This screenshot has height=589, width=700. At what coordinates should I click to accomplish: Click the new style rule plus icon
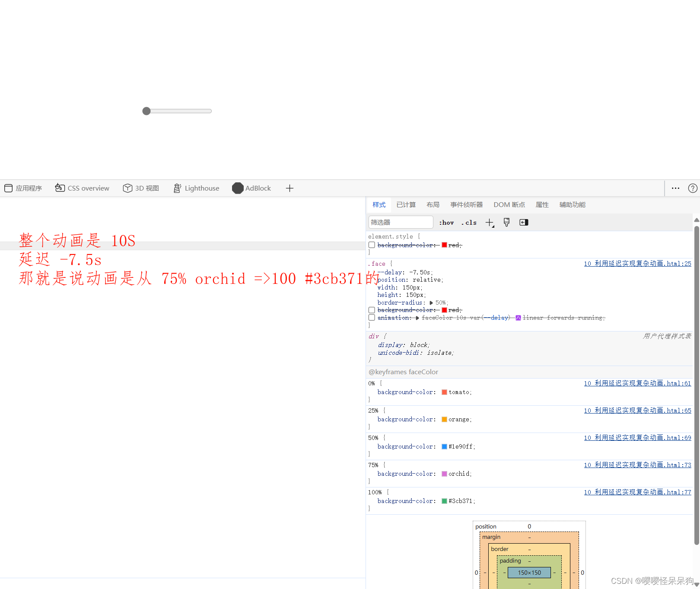pos(489,223)
